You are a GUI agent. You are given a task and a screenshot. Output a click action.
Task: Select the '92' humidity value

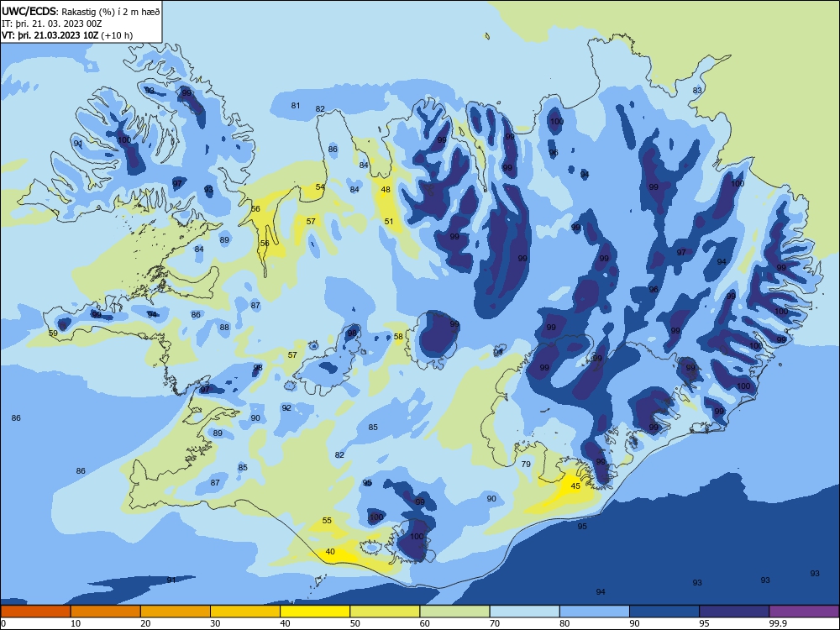pyautogui.click(x=286, y=408)
